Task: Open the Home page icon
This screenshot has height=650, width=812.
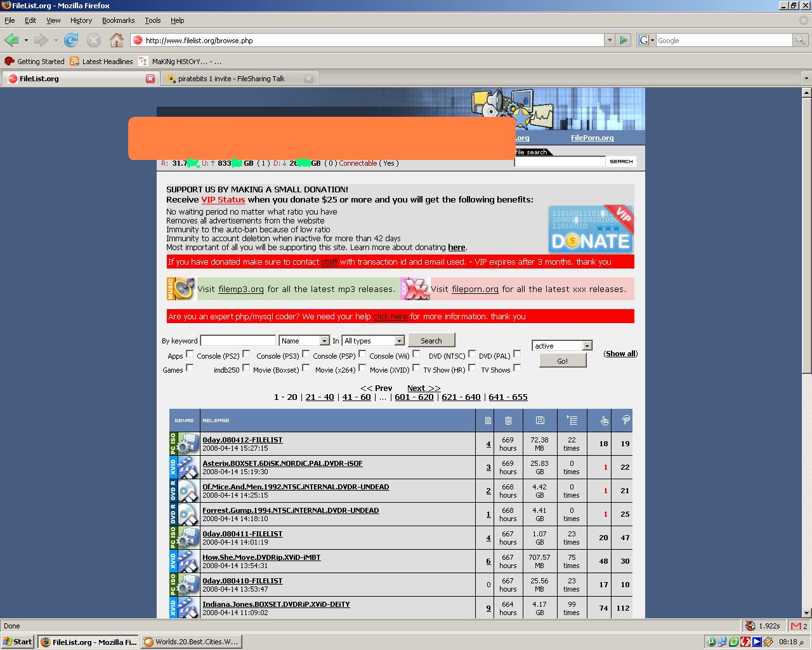Action: click(x=116, y=40)
